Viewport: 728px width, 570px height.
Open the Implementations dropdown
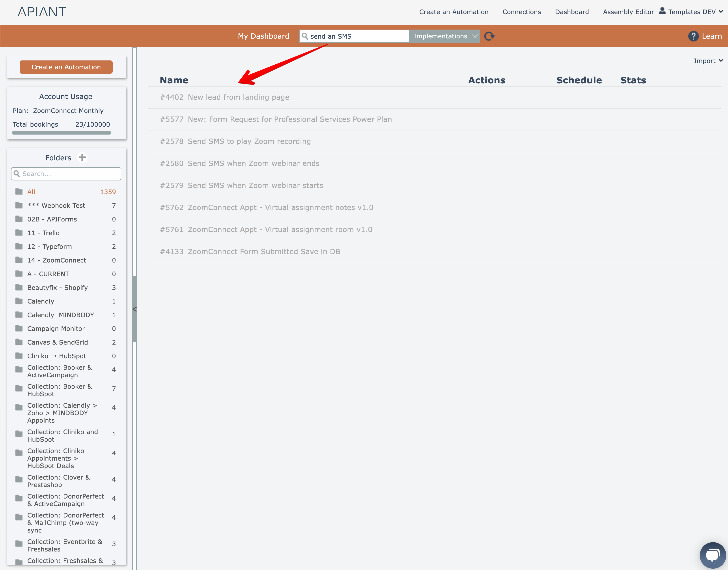[444, 36]
